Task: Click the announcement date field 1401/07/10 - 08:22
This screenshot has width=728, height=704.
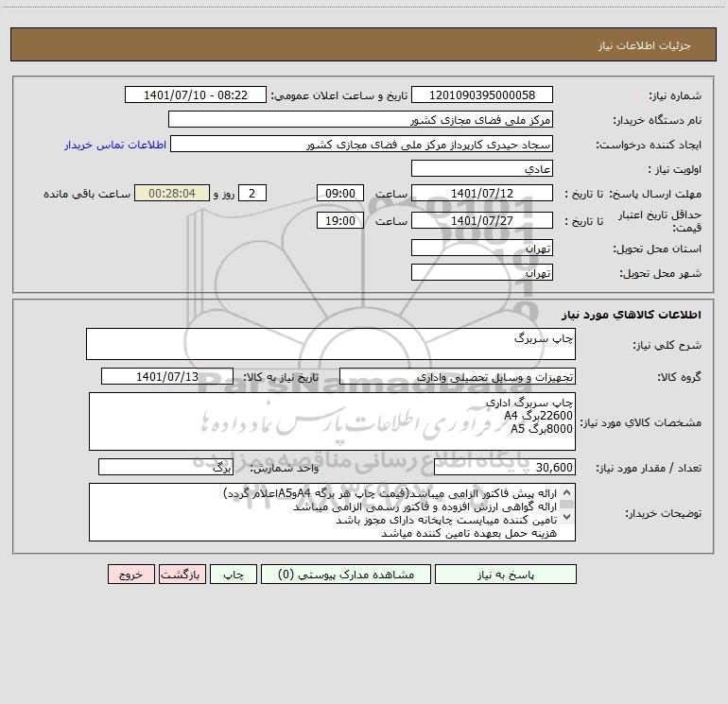Action: click(x=196, y=94)
